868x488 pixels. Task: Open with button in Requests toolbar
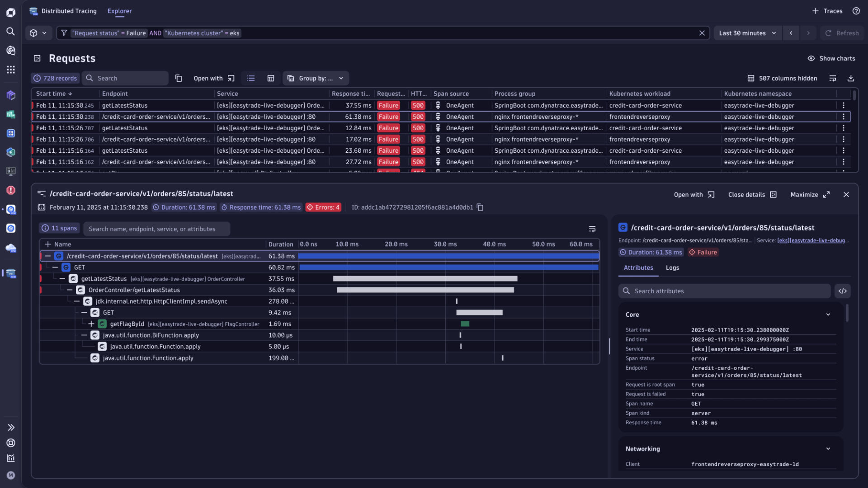(214, 78)
